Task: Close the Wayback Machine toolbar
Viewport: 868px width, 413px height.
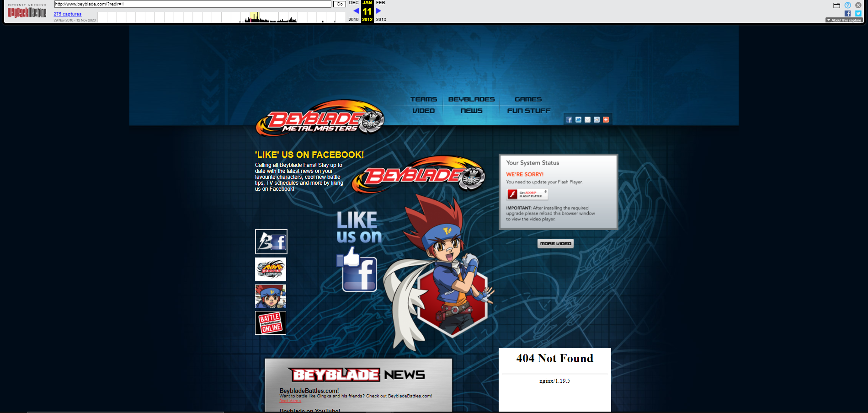Action: [858, 5]
